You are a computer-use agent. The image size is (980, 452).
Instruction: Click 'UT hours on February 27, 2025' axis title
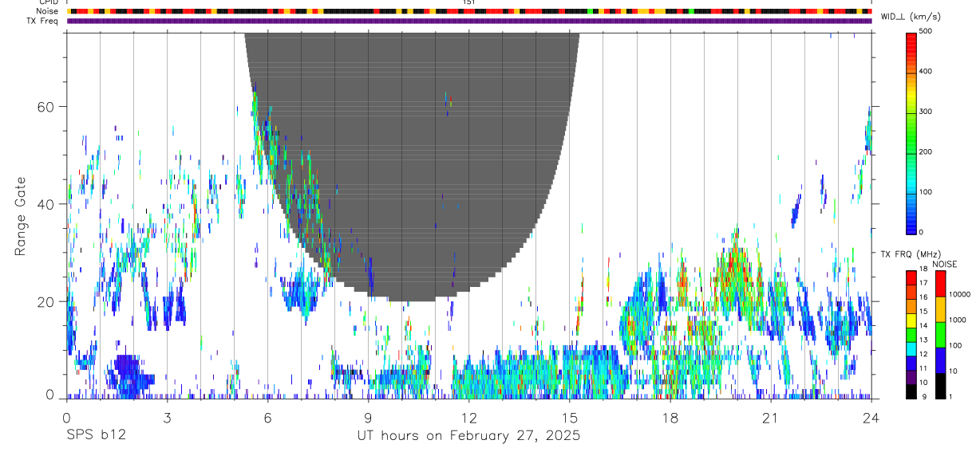tap(468, 436)
